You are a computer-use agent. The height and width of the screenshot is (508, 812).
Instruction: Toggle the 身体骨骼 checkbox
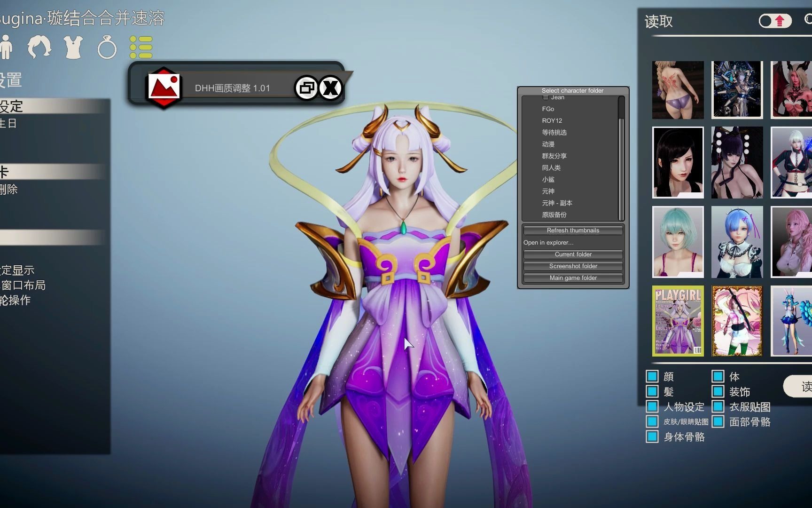pyautogui.click(x=652, y=437)
